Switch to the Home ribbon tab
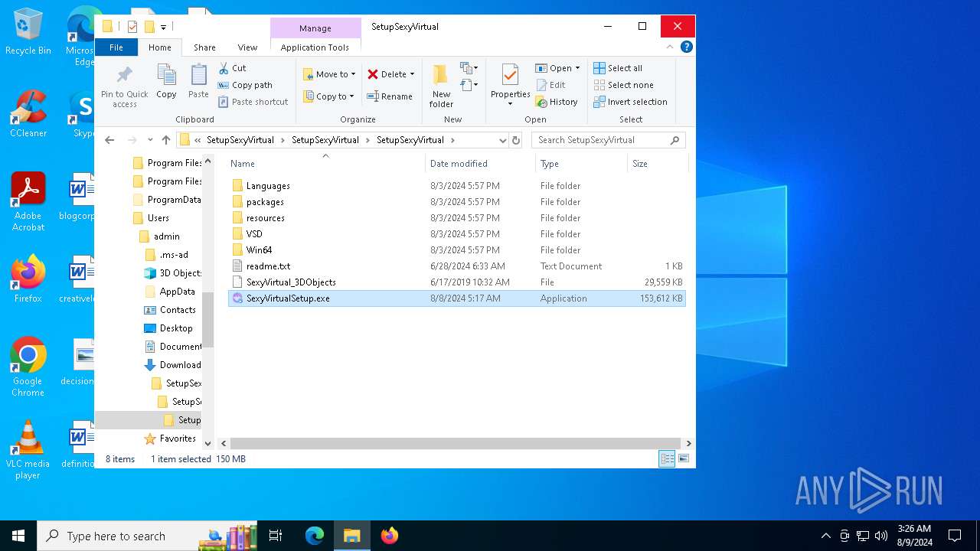Viewport: 980px width, 551px height. (x=160, y=47)
